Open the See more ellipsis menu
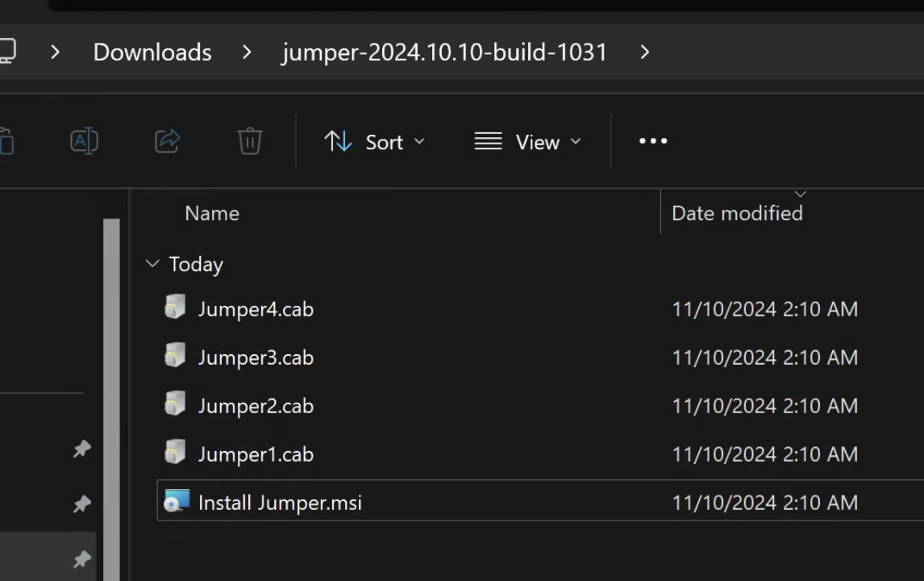Viewport: 924px width, 581px height. [652, 141]
